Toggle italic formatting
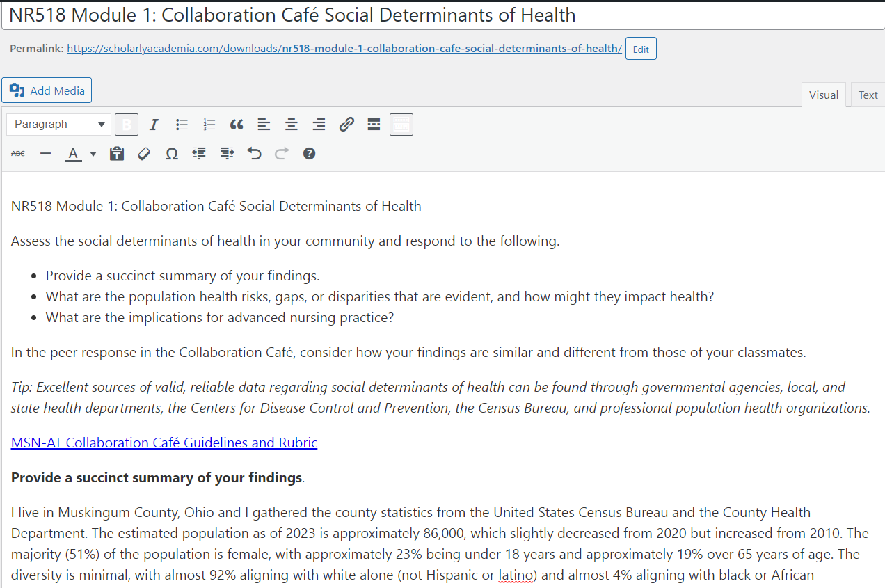Viewport: 885px width, 588px height. point(154,125)
